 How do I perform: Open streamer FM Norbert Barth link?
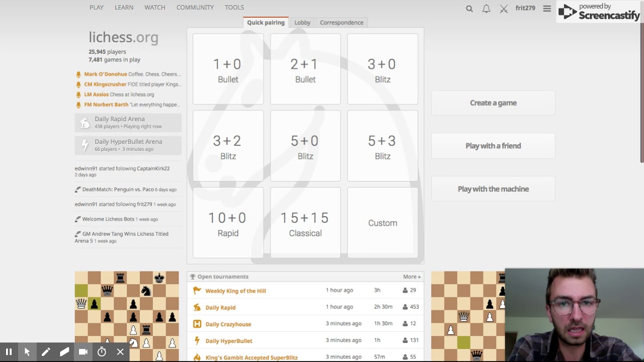[x=106, y=105]
